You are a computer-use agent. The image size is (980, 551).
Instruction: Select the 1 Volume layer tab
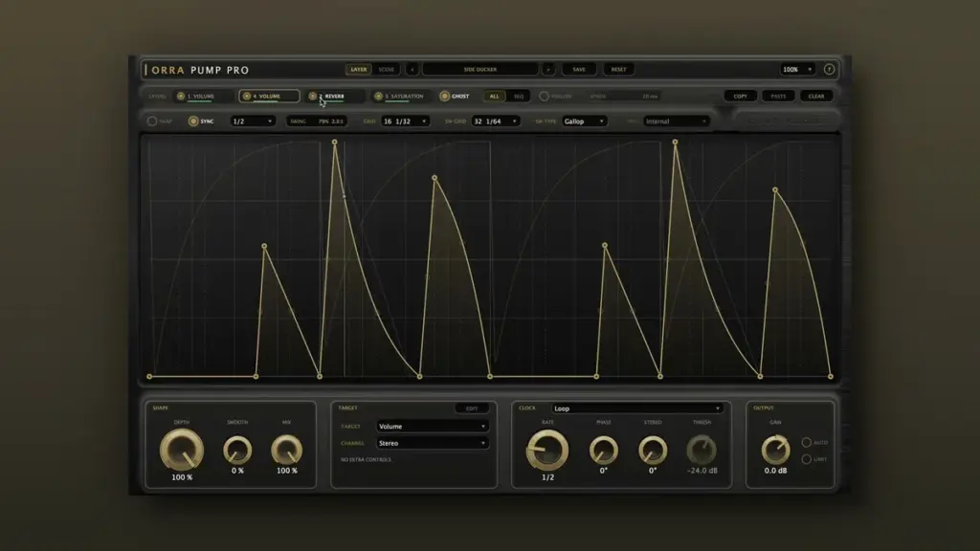[202, 97]
